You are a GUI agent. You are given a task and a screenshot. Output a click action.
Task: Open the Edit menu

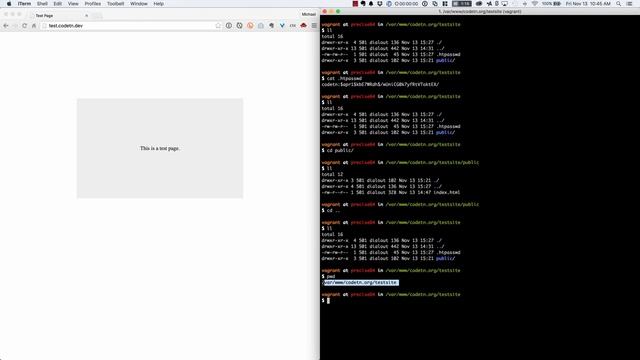(x=58, y=4)
